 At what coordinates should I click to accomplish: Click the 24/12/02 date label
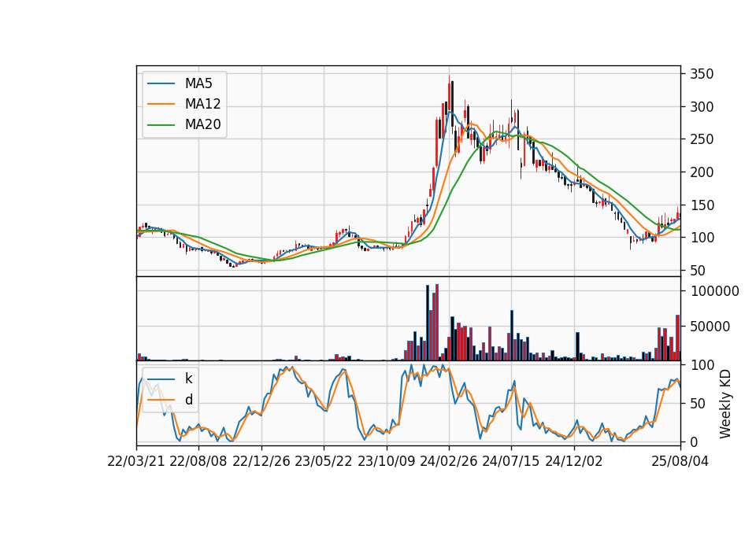pos(574,461)
